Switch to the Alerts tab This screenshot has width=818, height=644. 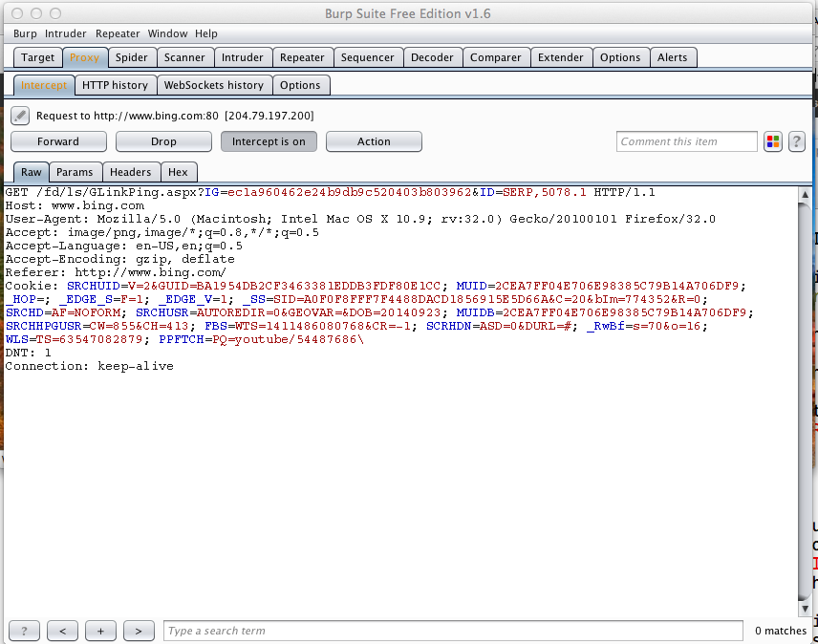(x=673, y=57)
